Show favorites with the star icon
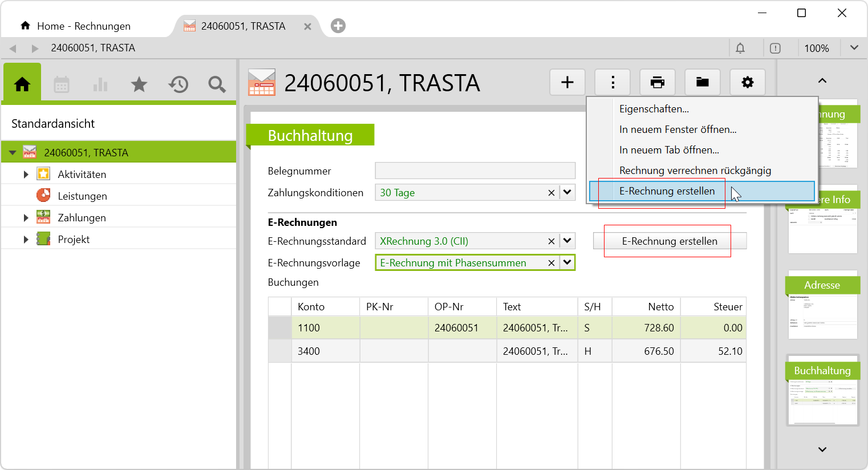Viewport: 868px width, 470px height. tap(139, 85)
